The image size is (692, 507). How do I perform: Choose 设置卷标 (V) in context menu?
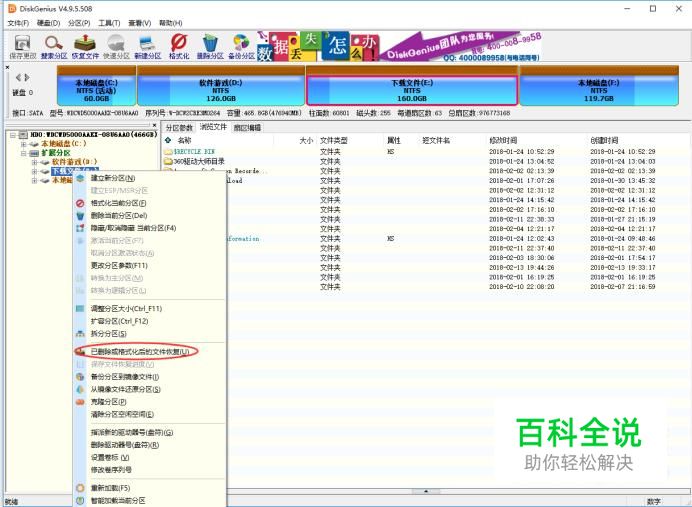[110, 458]
